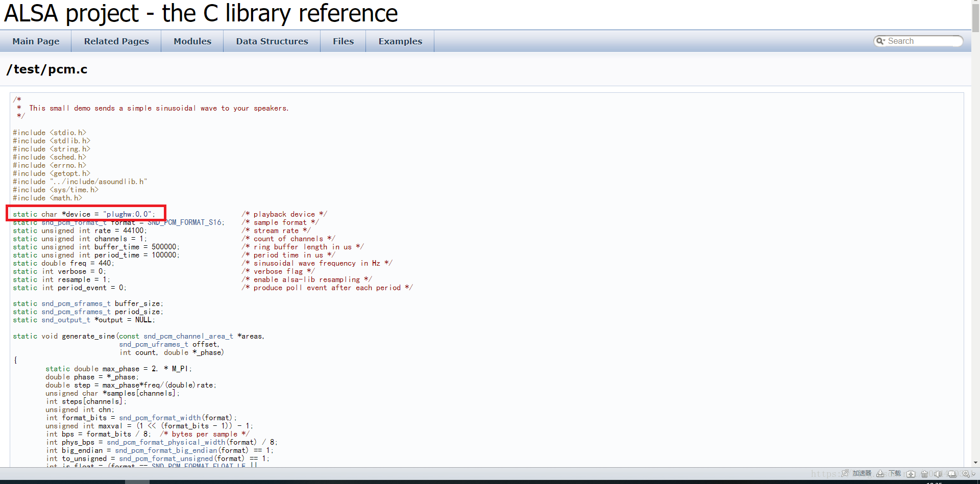
Task: Open the Data Structures tab
Action: [x=272, y=41]
